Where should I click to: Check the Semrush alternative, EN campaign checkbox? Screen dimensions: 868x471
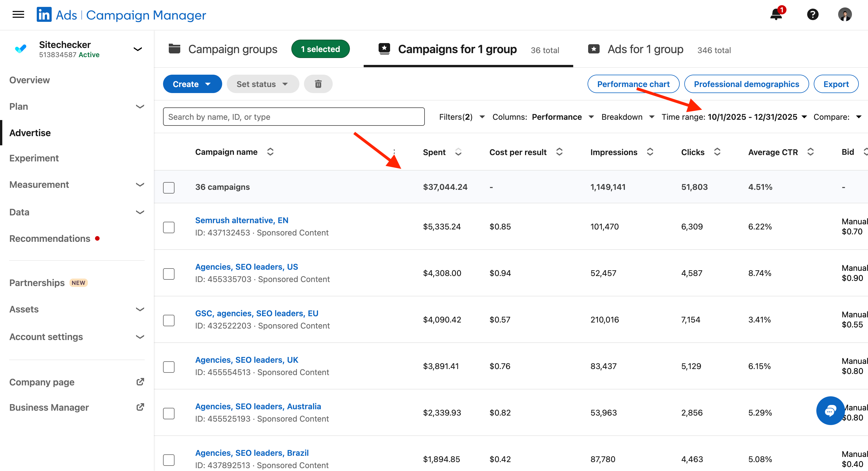pos(169,227)
